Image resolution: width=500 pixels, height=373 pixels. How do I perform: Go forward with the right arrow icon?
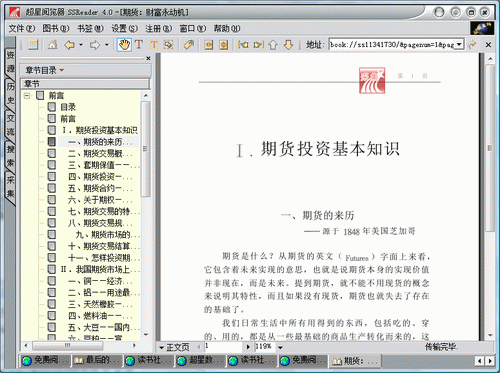tap(95, 44)
